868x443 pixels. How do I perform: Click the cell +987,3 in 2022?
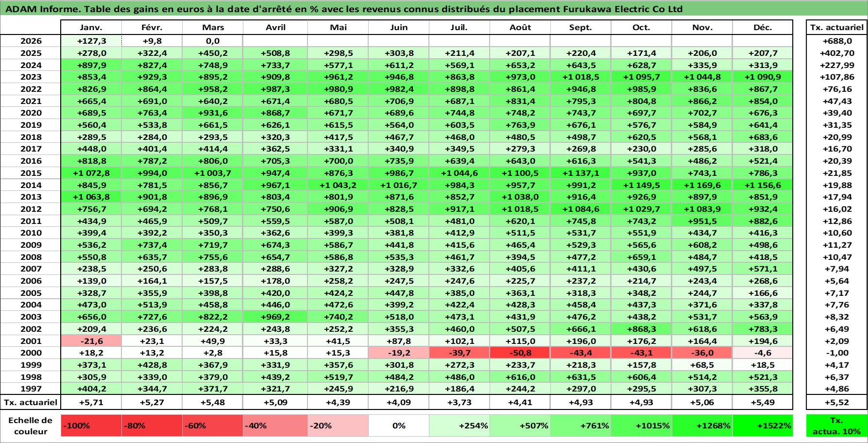pos(275,89)
